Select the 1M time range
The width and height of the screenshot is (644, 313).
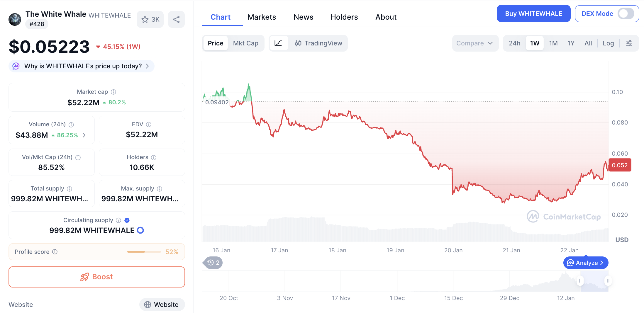[553, 43]
